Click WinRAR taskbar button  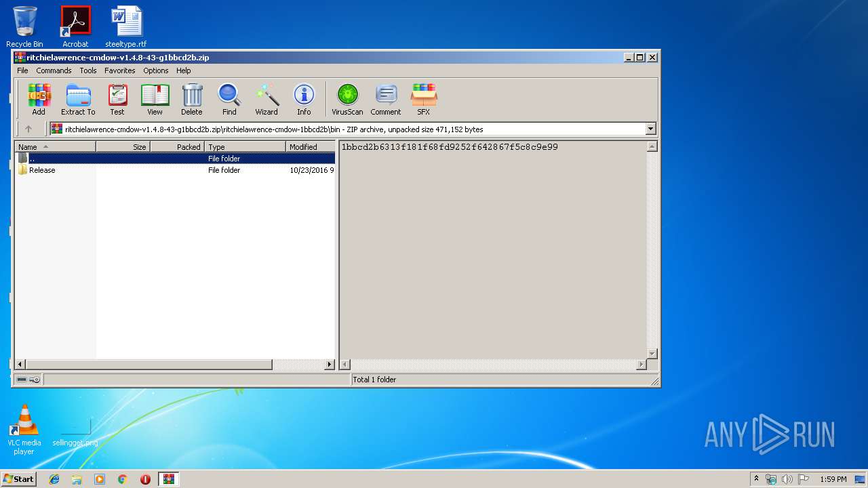point(169,479)
